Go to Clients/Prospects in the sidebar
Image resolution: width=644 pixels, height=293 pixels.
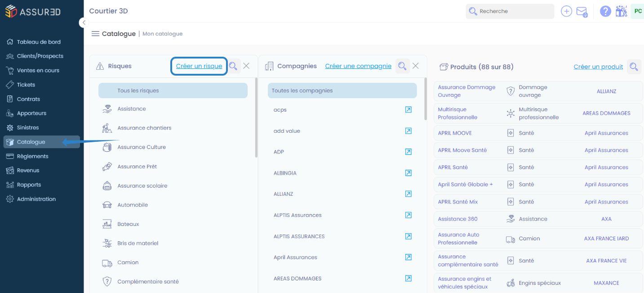coord(40,56)
